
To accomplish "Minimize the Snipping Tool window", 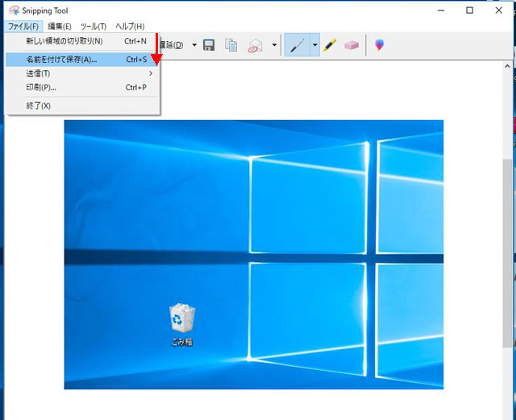I will click(441, 10).
